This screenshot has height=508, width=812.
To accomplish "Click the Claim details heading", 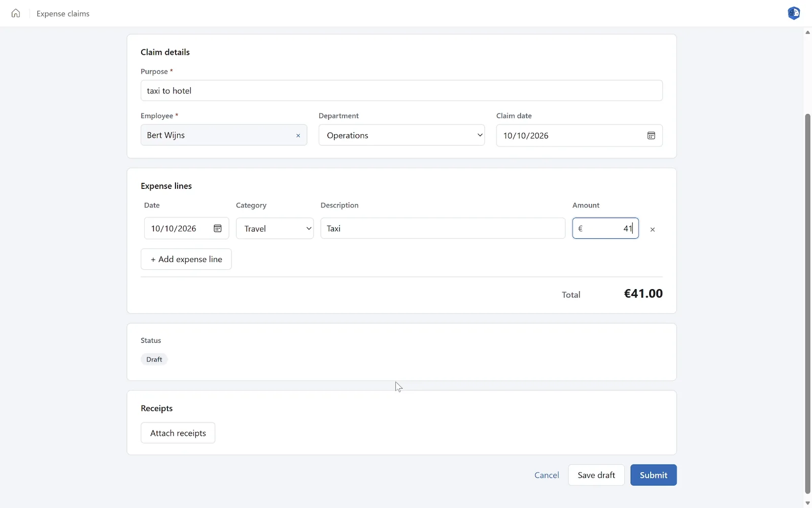I will [165, 52].
